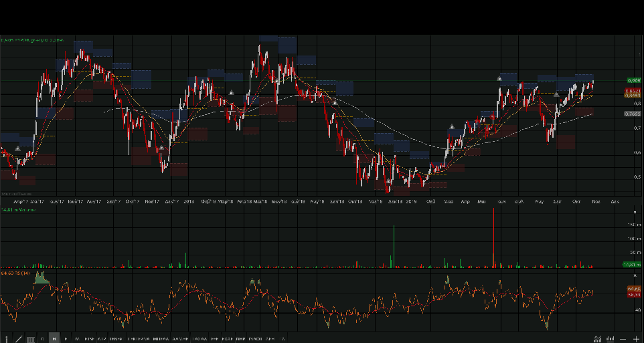Click the gray 0,7695 moving average price tag

point(633,114)
